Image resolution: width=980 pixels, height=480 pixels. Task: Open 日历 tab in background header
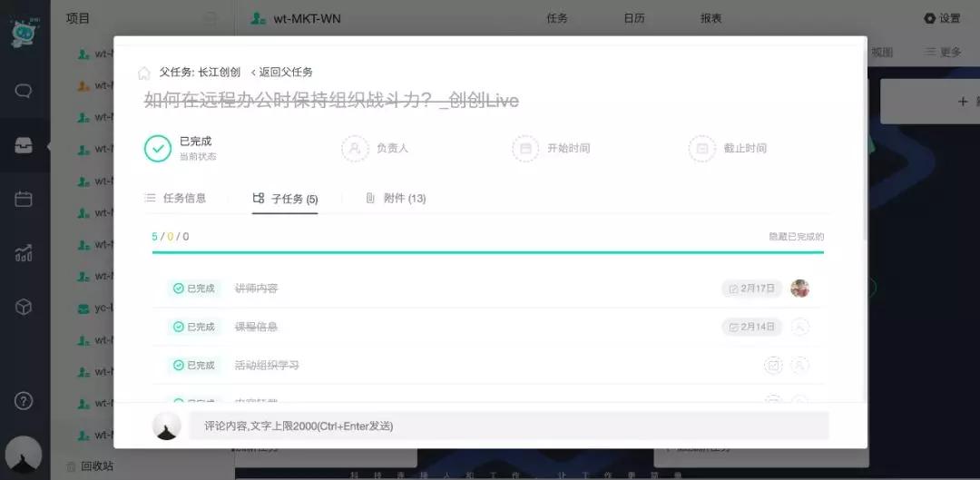633,18
